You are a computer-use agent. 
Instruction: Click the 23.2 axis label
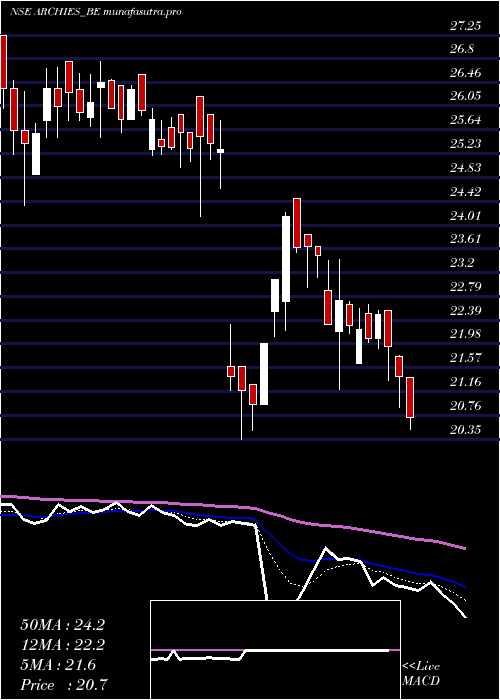(x=462, y=262)
